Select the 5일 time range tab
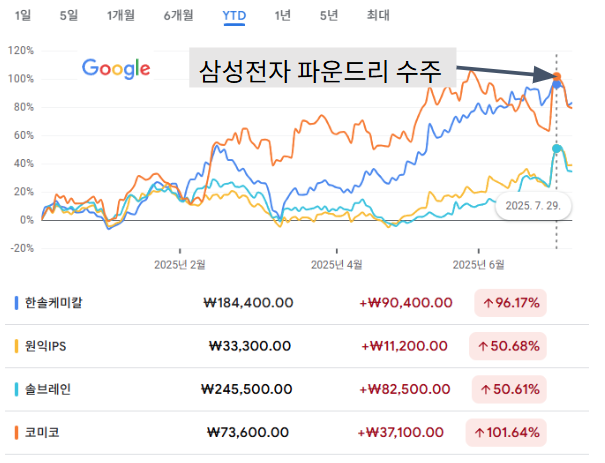 (69, 15)
